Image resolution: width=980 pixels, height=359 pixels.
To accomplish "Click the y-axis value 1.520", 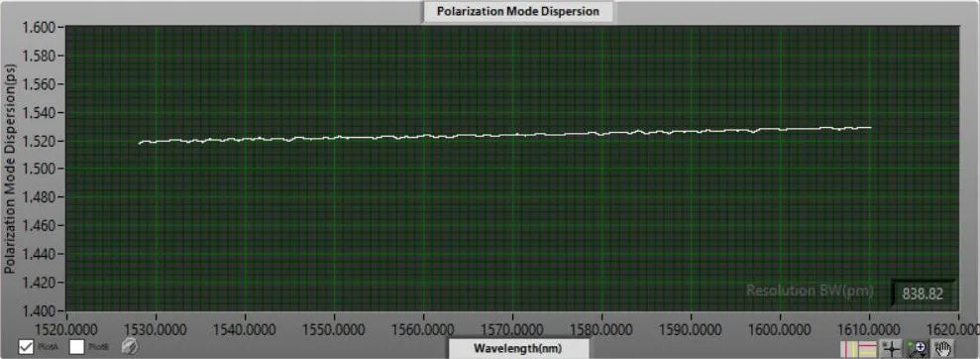I will (39, 141).
